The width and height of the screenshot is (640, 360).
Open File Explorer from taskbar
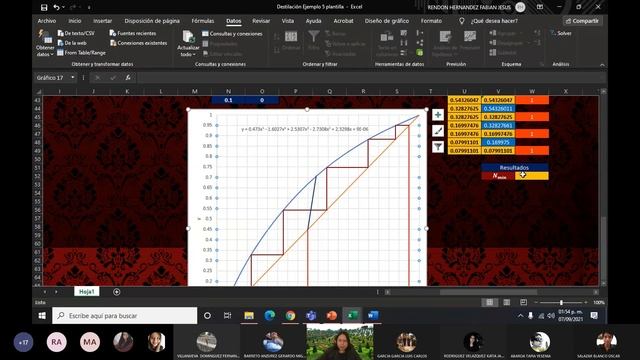(249, 316)
